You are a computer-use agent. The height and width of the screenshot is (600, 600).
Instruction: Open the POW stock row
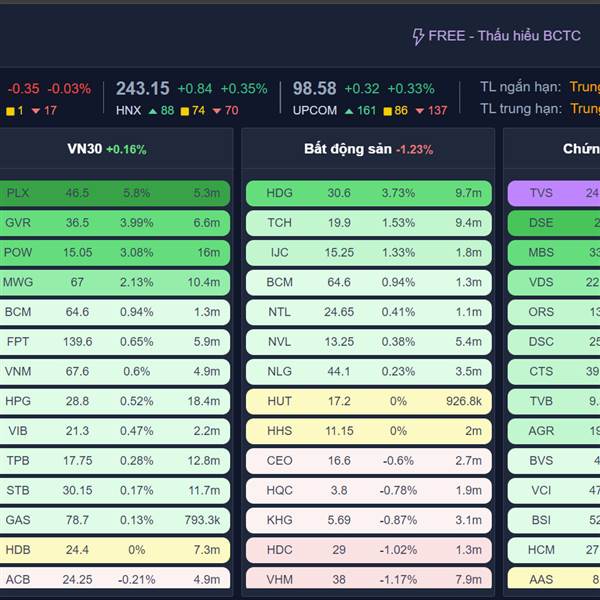[115, 253]
